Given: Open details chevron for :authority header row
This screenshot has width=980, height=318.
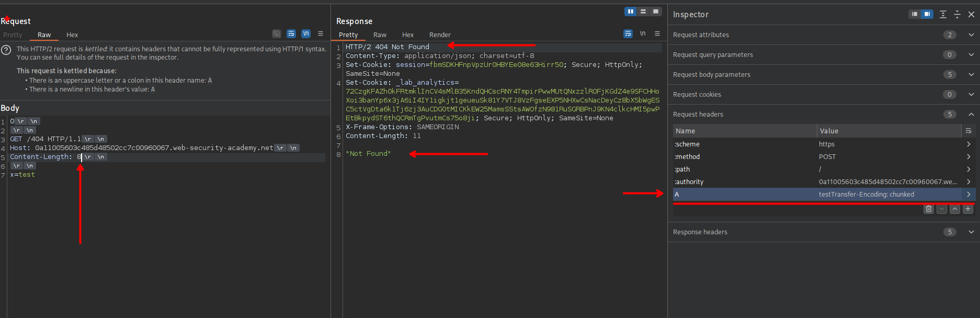Looking at the screenshot, I should 968,182.
